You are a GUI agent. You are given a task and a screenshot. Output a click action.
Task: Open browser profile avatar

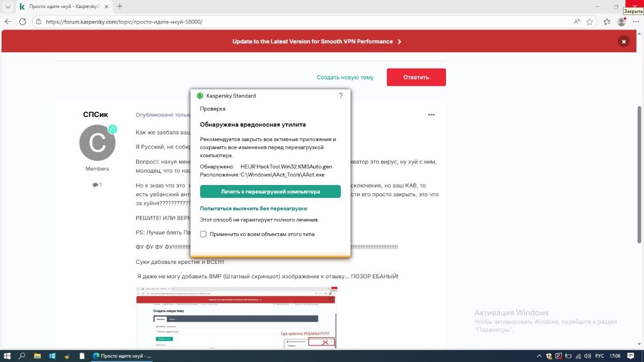coord(621,22)
